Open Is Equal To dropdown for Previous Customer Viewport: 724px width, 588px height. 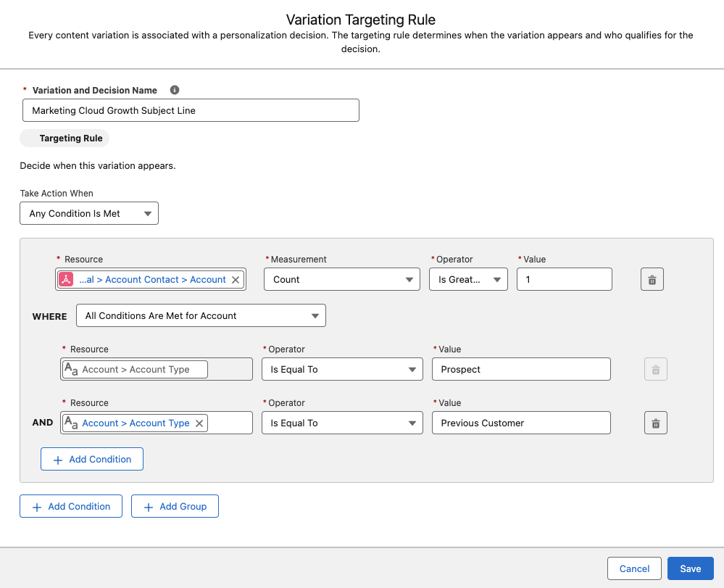pyautogui.click(x=342, y=423)
